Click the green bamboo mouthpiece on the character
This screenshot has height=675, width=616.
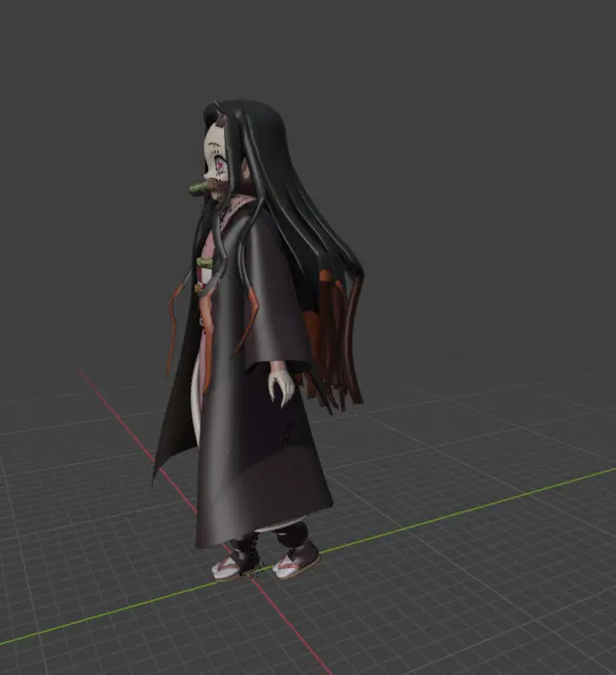[x=200, y=188]
